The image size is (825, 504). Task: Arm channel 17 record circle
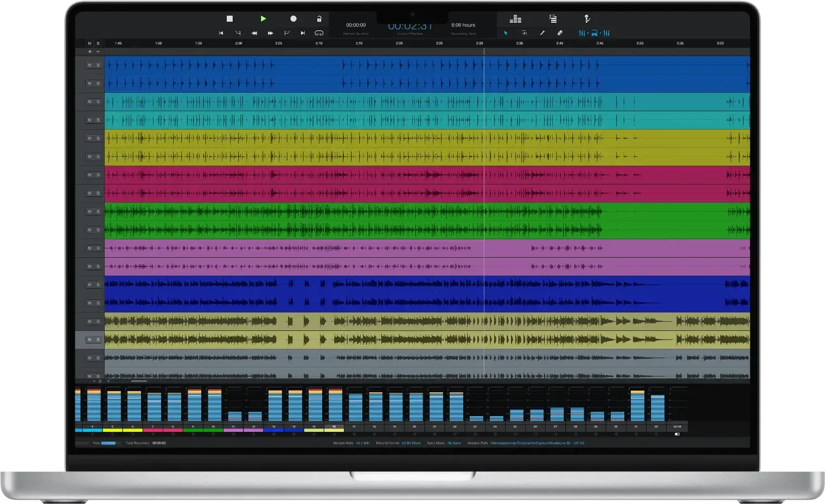pyautogui.click(x=354, y=434)
